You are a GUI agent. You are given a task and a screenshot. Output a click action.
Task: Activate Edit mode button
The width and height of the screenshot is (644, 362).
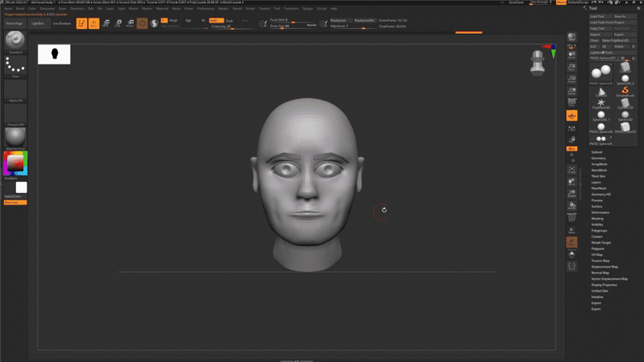(82, 23)
